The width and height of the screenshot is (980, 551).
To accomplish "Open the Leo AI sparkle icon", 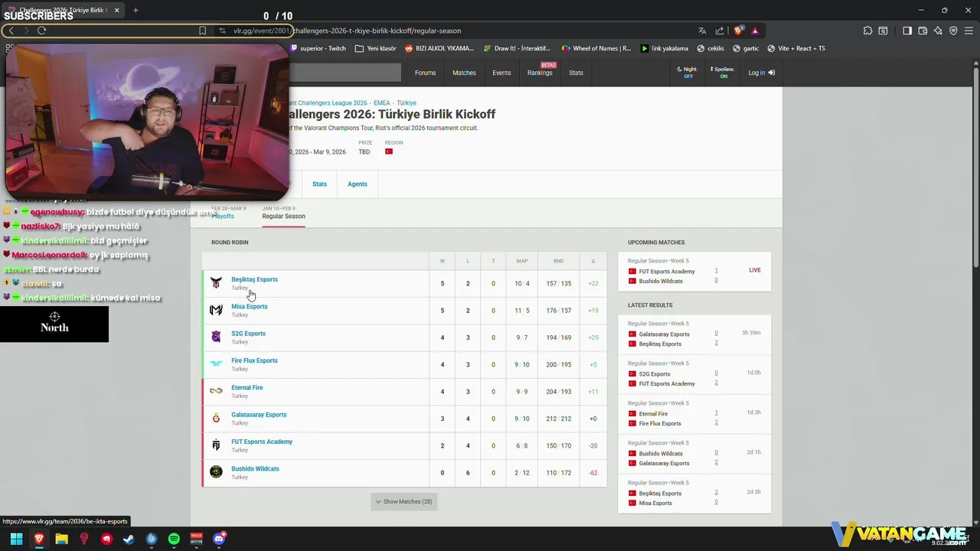I will coord(938,31).
